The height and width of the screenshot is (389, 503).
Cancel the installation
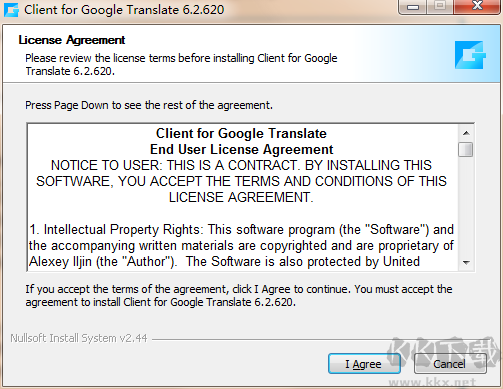point(450,364)
